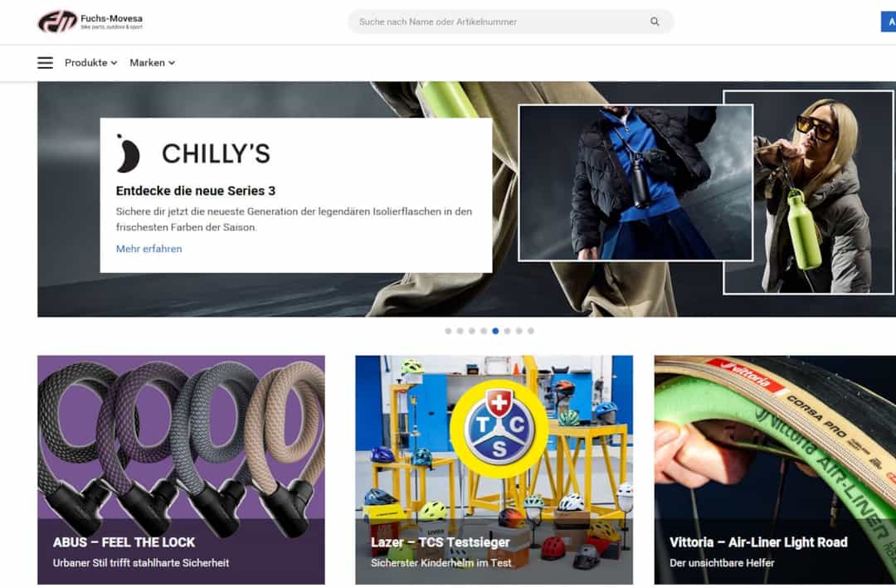896x588 pixels.
Task: Select the first carousel dot
Action: tap(448, 331)
